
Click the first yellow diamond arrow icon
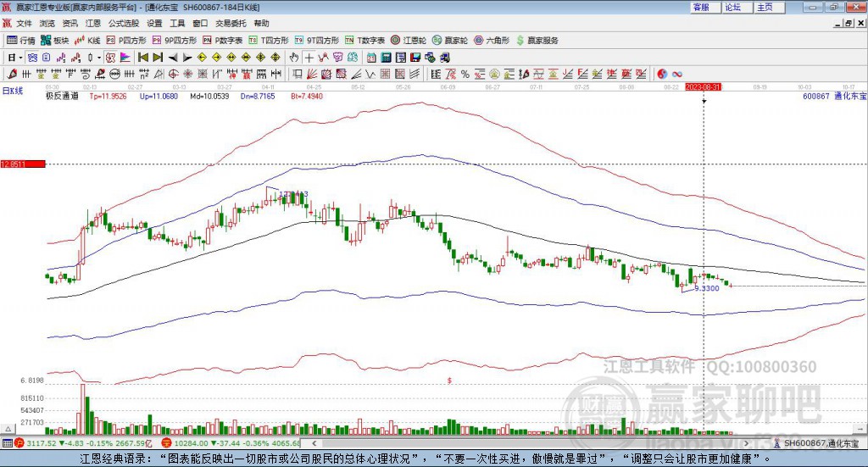pos(202,58)
